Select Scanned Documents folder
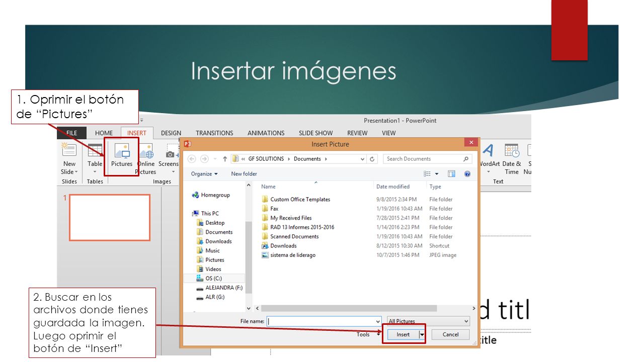The height and width of the screenshot is (362, 644). click(x=294, y=237)
